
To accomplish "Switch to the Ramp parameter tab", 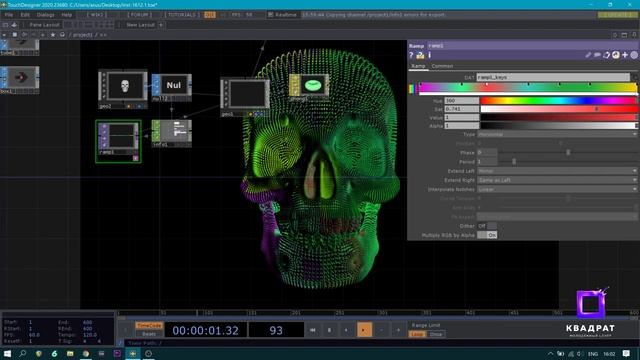I will pyautogui.click(x=418, y=66).
